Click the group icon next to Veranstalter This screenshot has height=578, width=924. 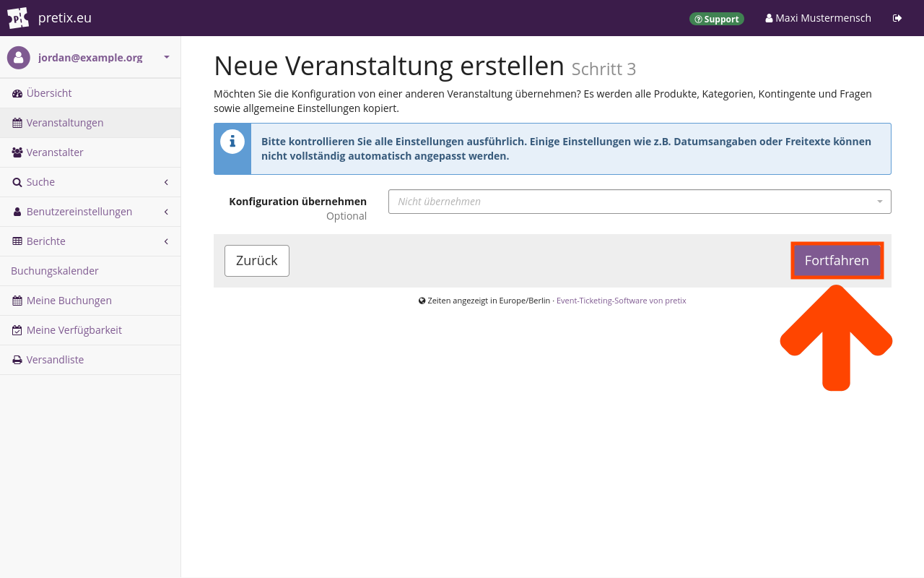tap(17, 152)
